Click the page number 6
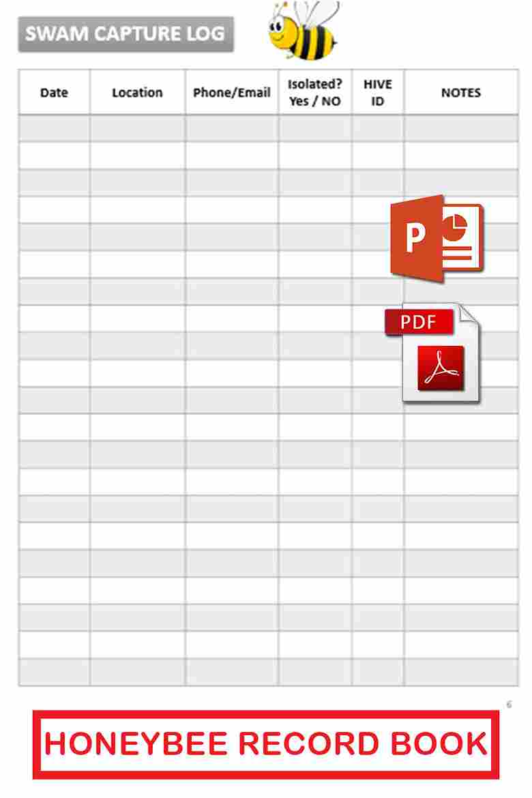The height and width of the screenshot is (798, 532). (509, 705)
